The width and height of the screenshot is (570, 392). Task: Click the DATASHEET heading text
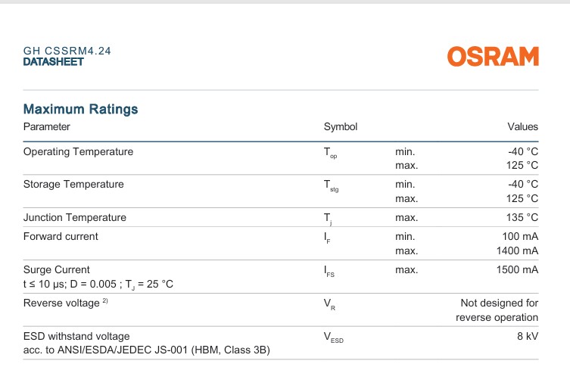(54, 62)
